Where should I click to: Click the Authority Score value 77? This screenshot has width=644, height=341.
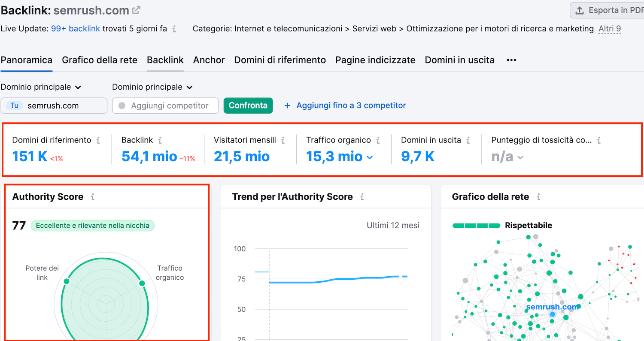tap(19, 226)
